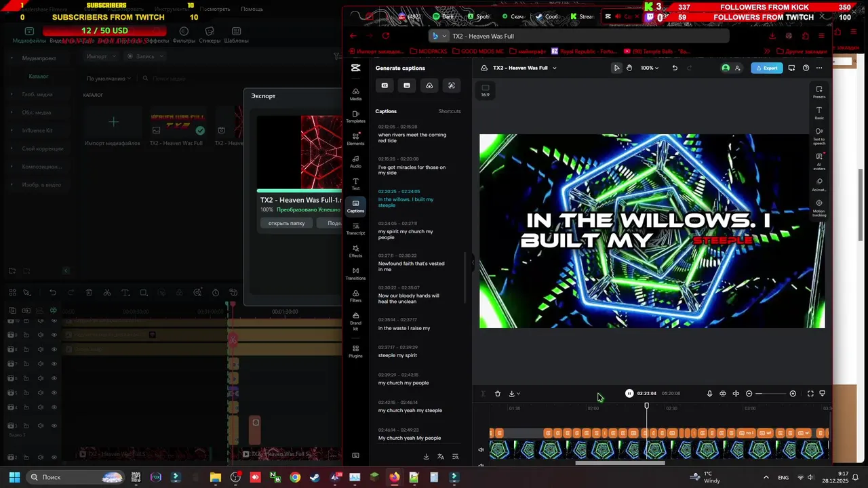Zoom out the timeline with minus icon

(749, 394)
